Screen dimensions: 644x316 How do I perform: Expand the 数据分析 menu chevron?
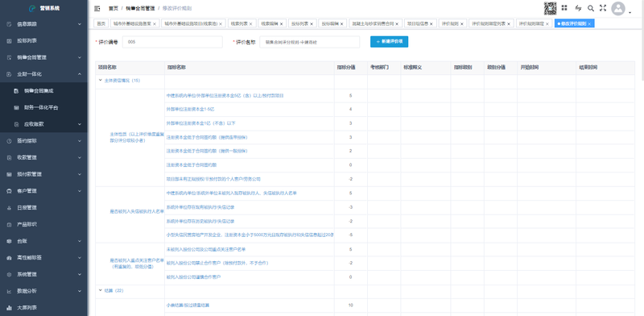(x=79, y=291)
